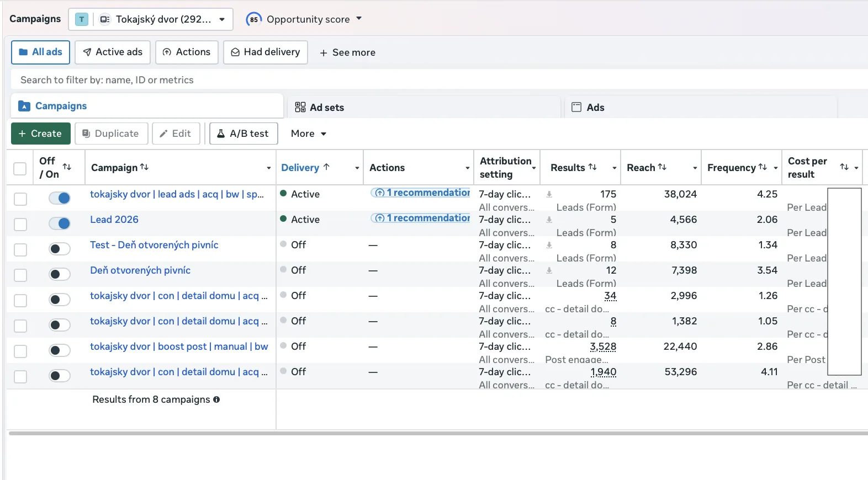Open the Campaign column options arrow
Viewport: 868px width, 480px height.
(269, 168)
